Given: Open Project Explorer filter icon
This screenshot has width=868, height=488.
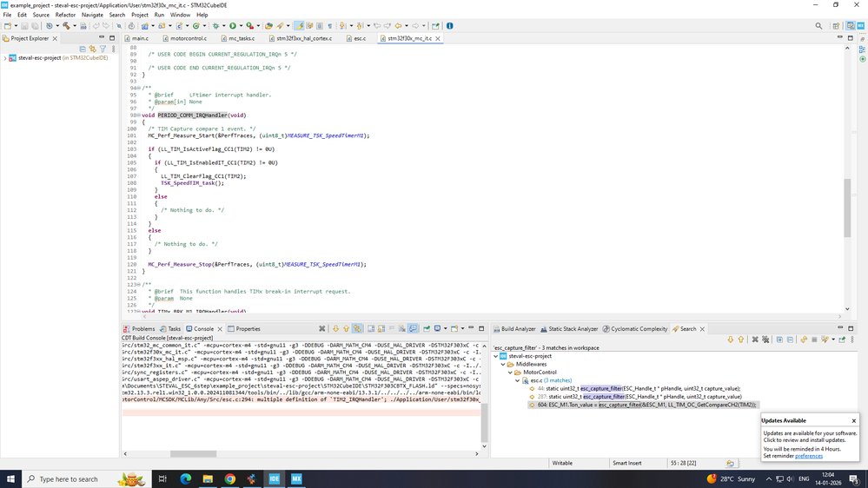Looking at the screenshot, I should [103, 49].
